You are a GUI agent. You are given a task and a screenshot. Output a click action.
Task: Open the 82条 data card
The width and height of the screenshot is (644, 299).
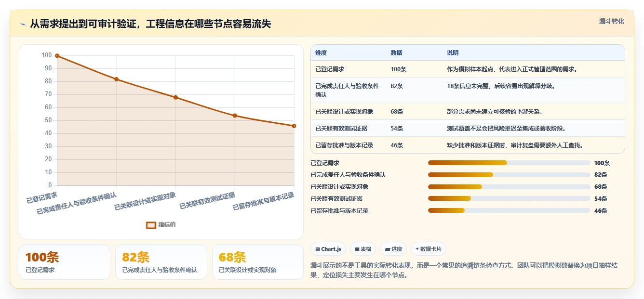click(x=161, y=262)
